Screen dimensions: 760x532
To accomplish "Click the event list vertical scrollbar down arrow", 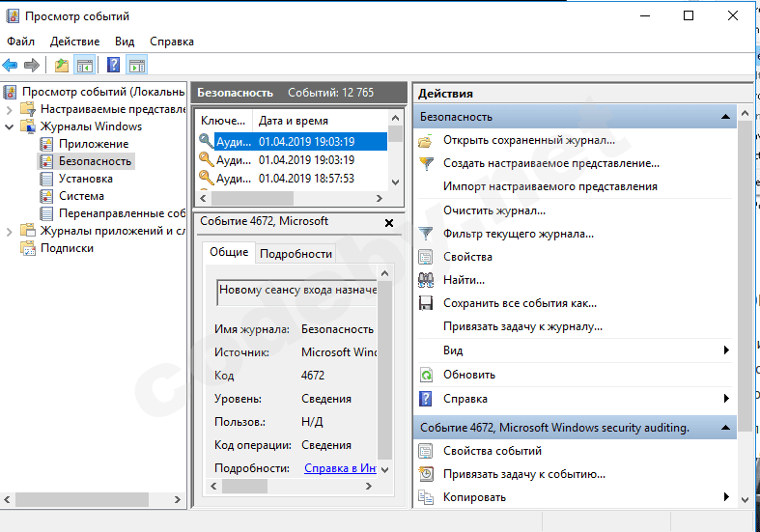I will 396,182.
